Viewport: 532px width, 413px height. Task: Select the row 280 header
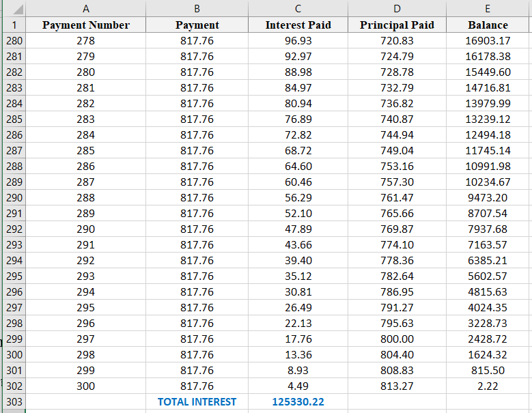click(14, 41)
